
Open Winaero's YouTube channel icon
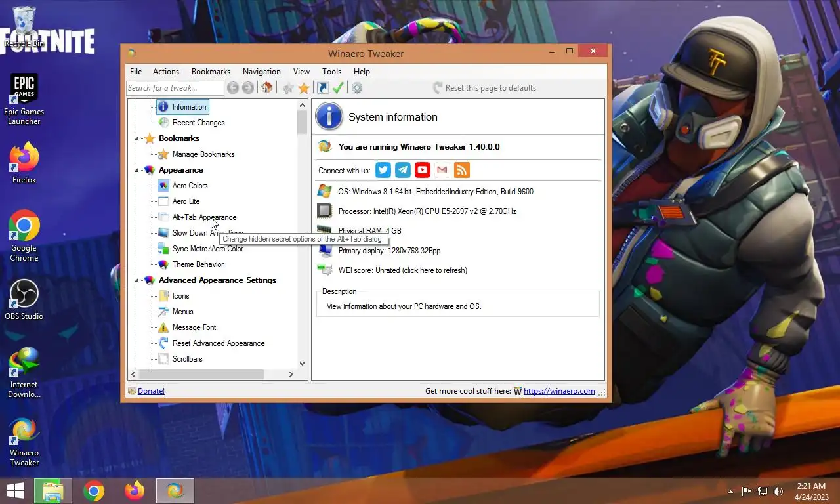point(423,170)
